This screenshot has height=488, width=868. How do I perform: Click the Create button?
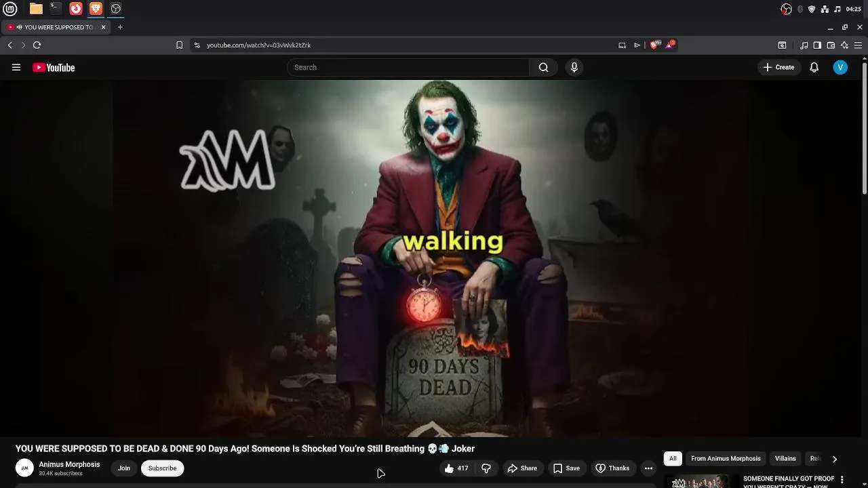pyautogui.click(x=778, y=67)
